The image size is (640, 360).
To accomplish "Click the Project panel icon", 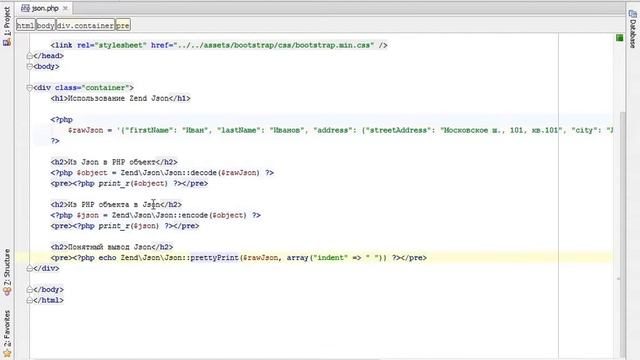I will point(7,42).
